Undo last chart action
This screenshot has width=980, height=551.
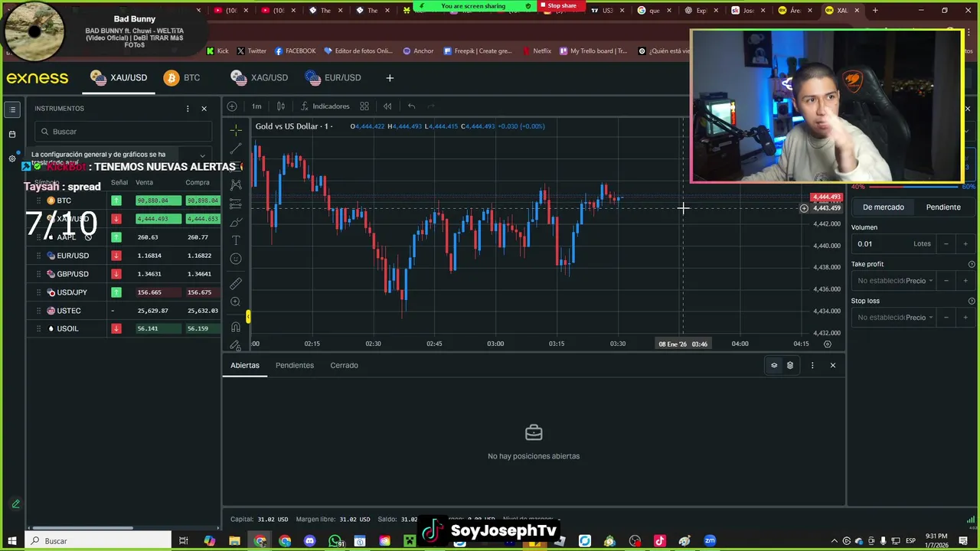pyautogui.click(x=411, y=106)
